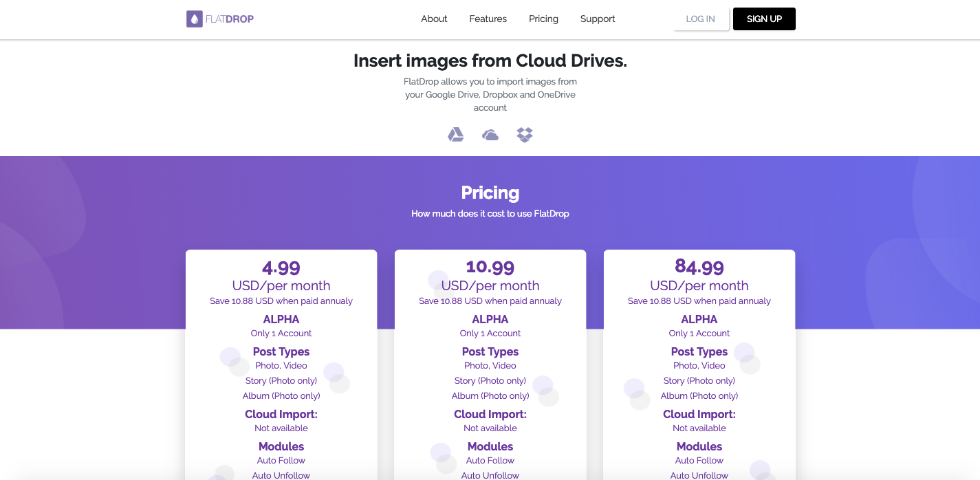
Task: Click Modules in the 84.99 card
Action: 699,446
